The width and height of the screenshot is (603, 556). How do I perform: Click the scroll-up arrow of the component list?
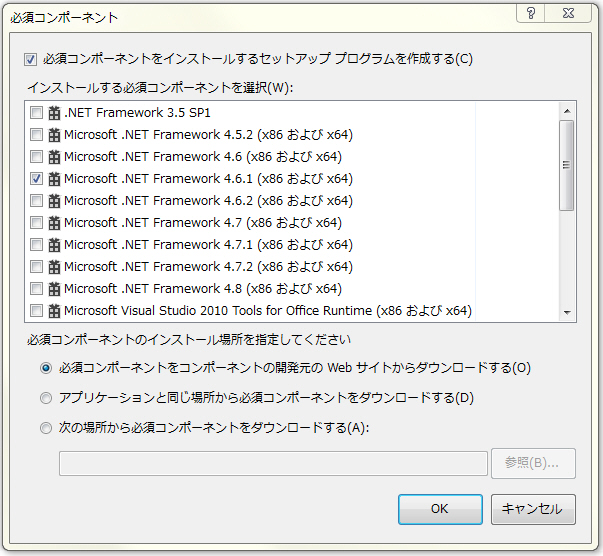pyautogui.click(x=567, y=112)
